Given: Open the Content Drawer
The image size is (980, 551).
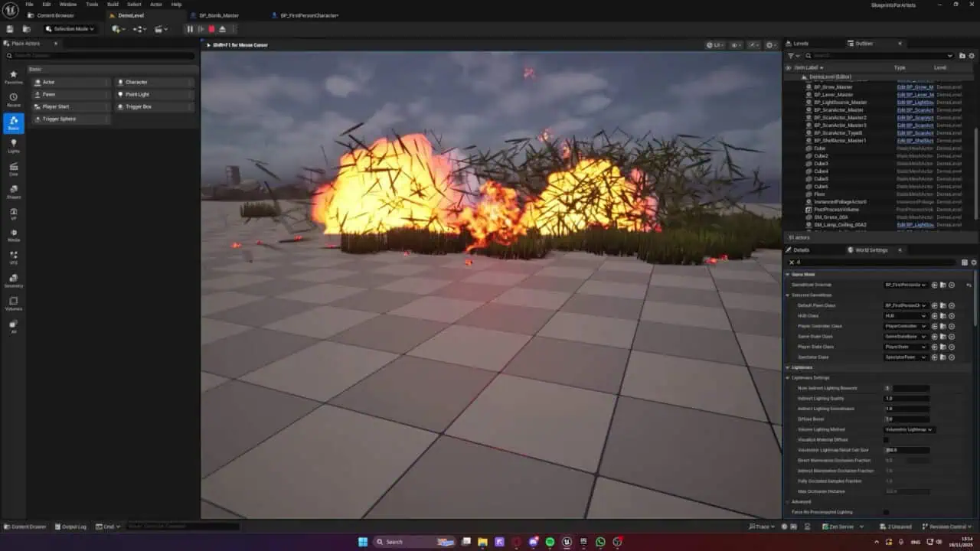Looking at the screenshot, I should 27,527.
